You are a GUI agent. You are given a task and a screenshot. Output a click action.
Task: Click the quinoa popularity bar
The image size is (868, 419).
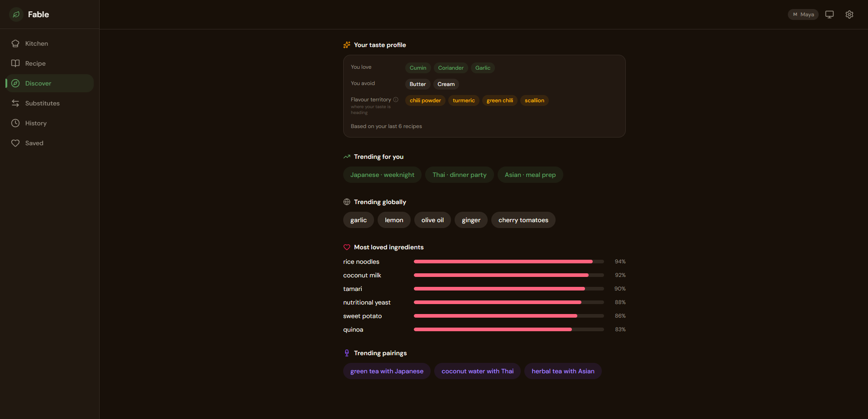(509, 329)
